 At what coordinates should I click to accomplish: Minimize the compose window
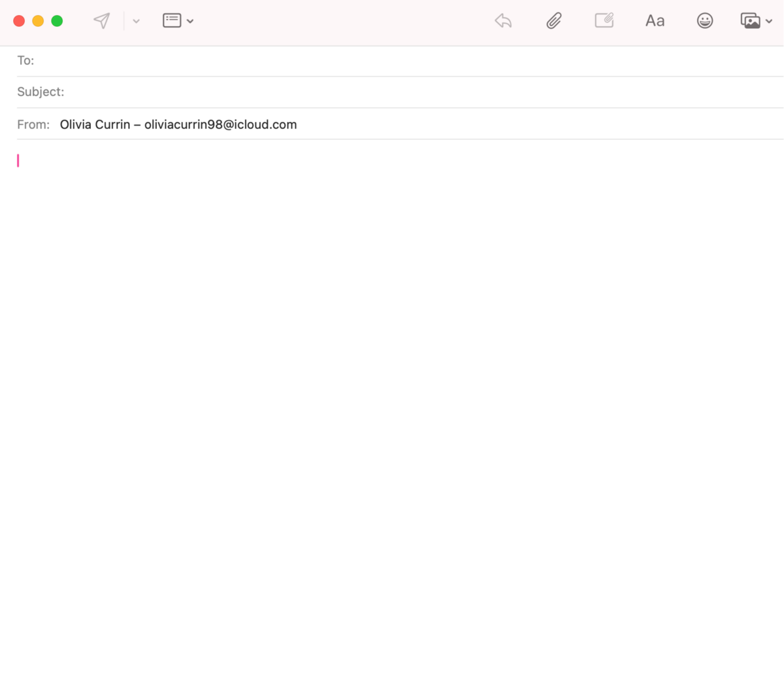(x=38, y=21)
